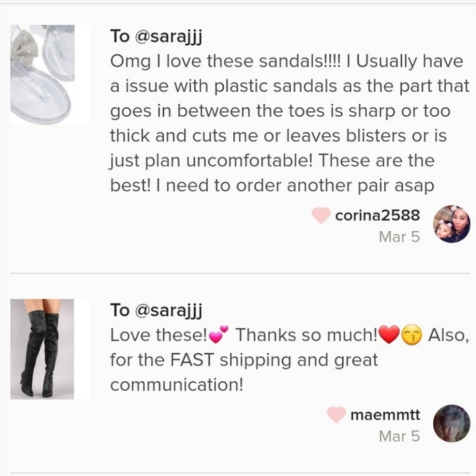Visit the maemmtt username link

tap(385, 415)
